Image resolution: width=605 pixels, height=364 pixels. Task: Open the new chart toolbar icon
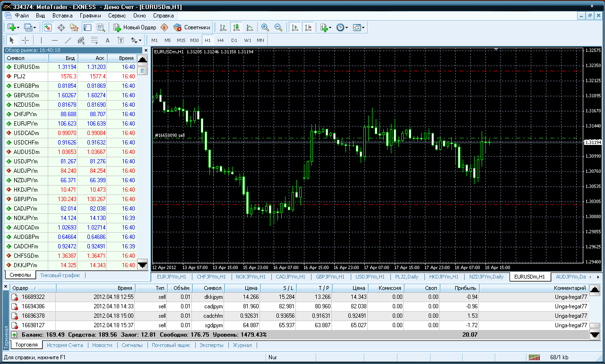pos(11,27)
